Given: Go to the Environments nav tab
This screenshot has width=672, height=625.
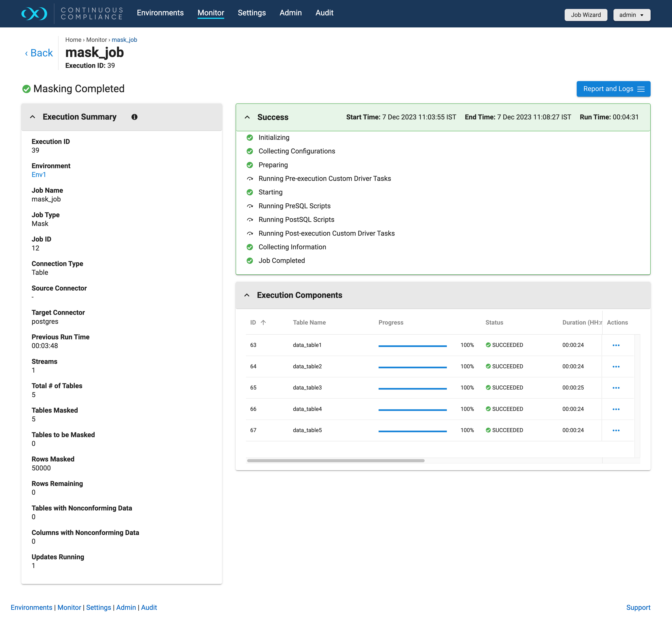Looking at the screenshot, I should tap(160, 13).
